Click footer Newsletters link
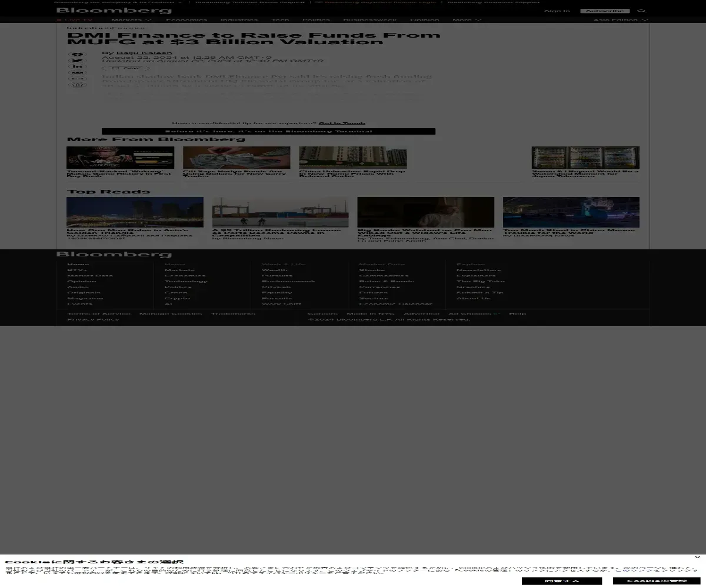The height and width of the screenshot is (588, 706). tap(479, 270)
